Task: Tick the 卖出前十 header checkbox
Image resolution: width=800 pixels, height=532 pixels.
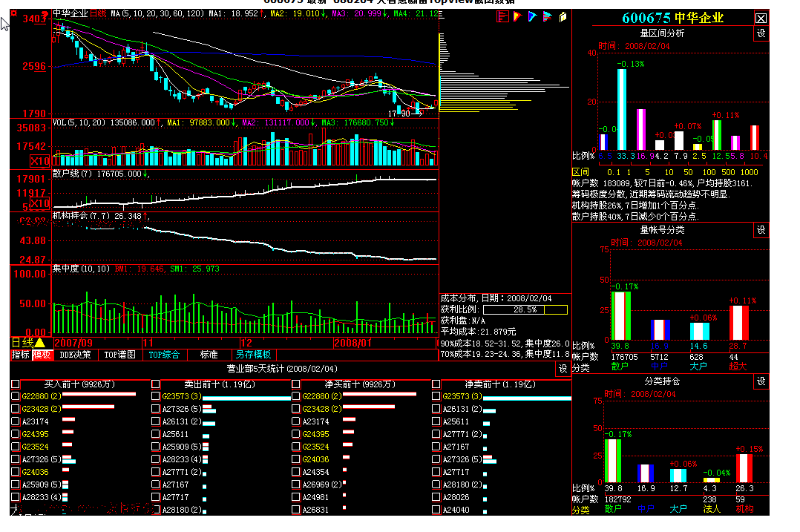Action: [156, 384]
